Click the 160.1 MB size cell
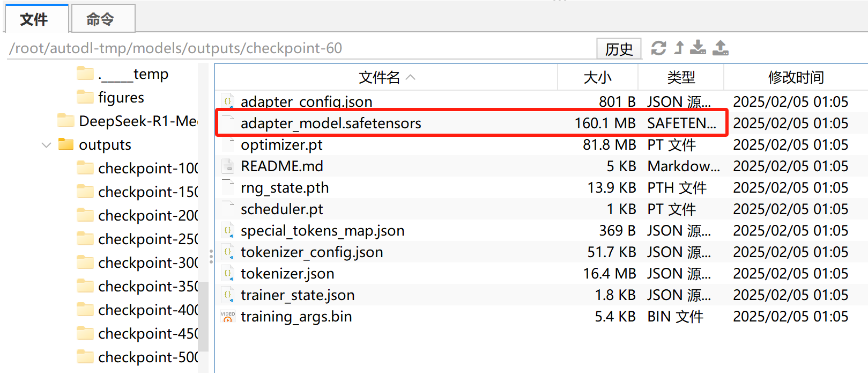 click(605, 123)
